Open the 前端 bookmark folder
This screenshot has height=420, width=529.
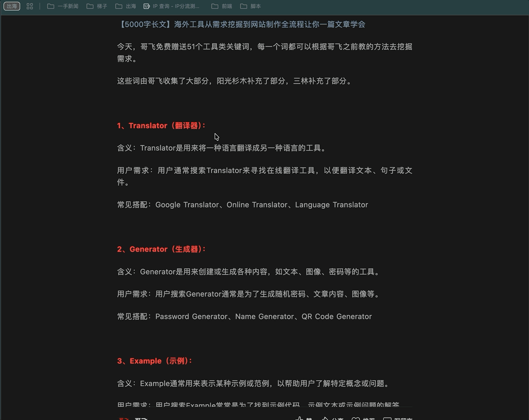point(221,6)
